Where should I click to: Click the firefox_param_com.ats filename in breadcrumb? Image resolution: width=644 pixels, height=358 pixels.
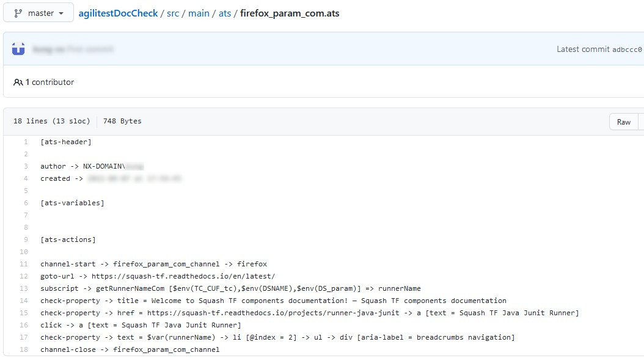290,12
